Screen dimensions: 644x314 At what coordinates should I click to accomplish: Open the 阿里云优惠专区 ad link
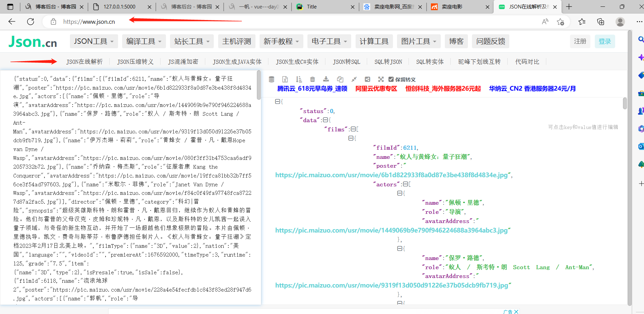(x=376, y=89)
